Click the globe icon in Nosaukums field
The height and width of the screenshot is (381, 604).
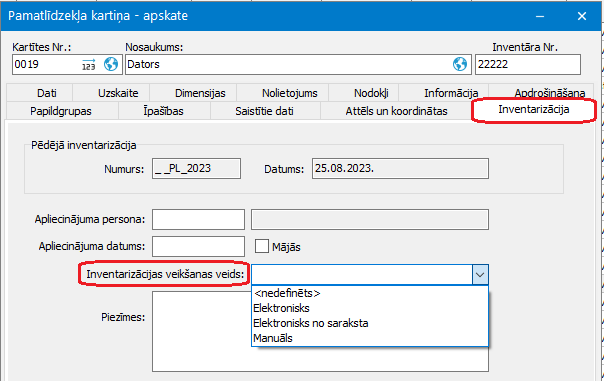(x=460, y=64)
